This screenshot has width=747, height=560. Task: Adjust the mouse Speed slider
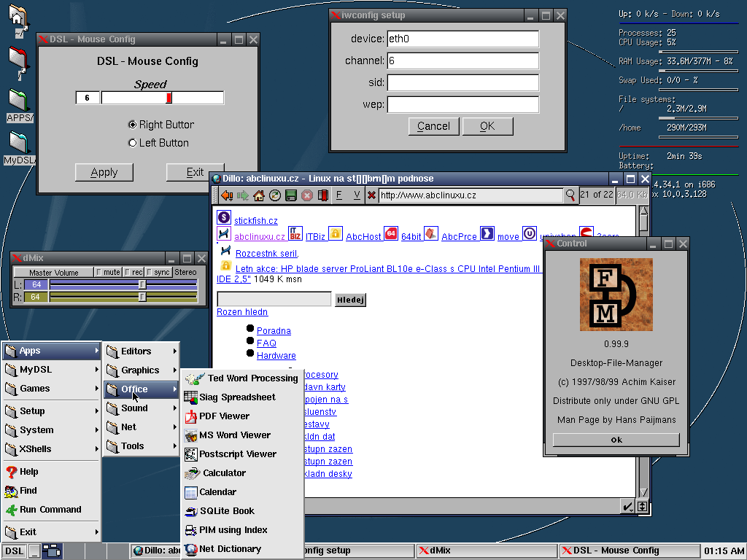pos(163,98)
